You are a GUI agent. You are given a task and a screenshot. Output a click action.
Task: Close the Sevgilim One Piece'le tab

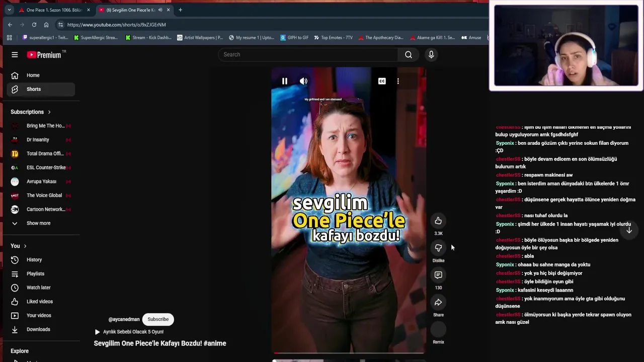pos(168,10)
